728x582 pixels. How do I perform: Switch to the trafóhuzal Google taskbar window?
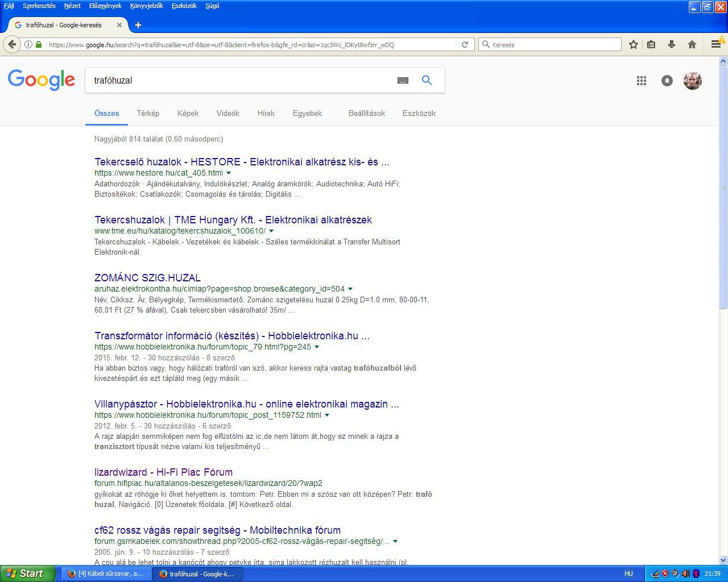(x=197, y=573)
